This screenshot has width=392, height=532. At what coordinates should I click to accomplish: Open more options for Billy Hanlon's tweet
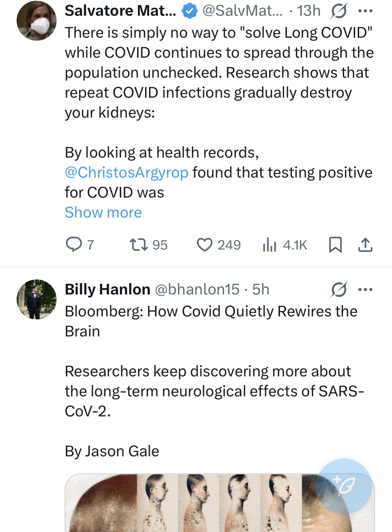coord(365,289)
